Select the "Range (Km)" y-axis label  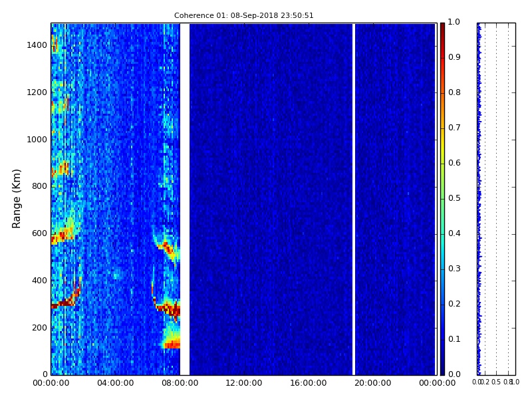coord(16,199)
